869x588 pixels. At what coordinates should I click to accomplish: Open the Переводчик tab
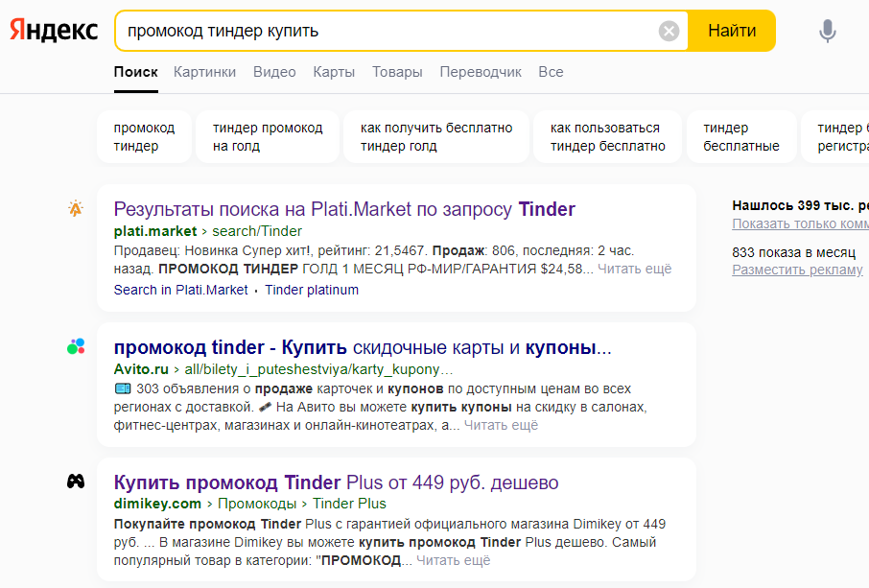click(481, 72)
